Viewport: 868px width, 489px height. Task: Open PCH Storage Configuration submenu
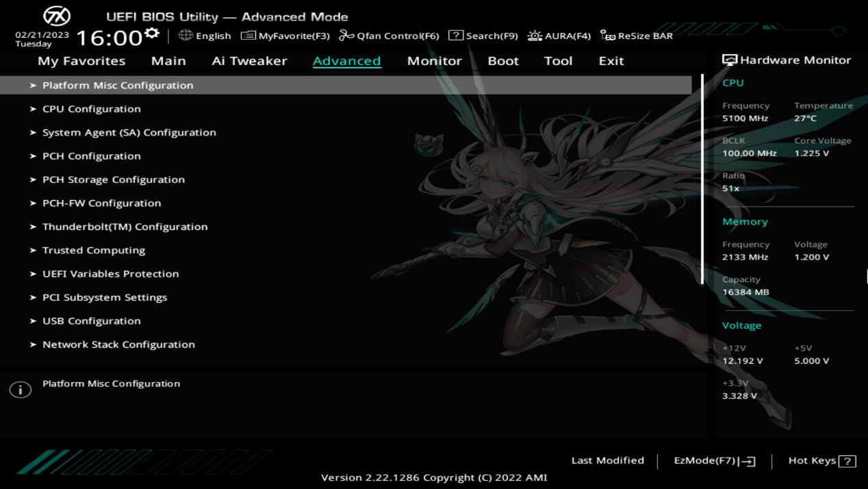tap(113, 179)
